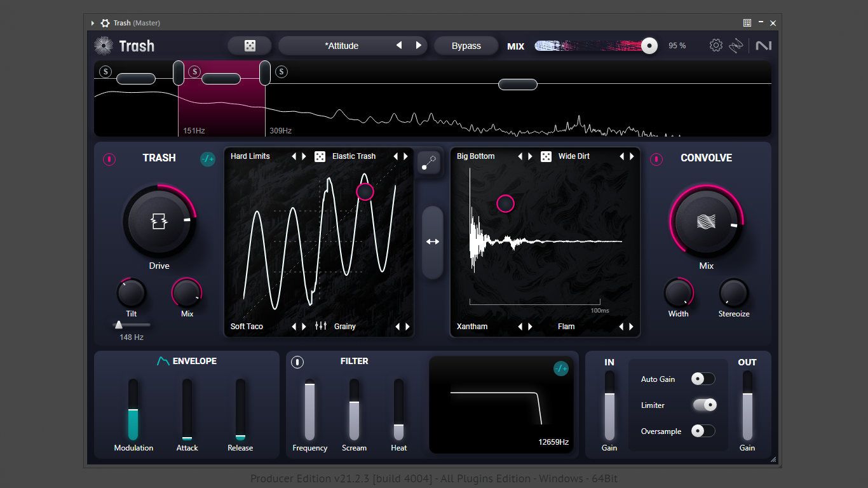Disable the Limiter switch
The image size is (868, 488).
(x=704, y=405)
